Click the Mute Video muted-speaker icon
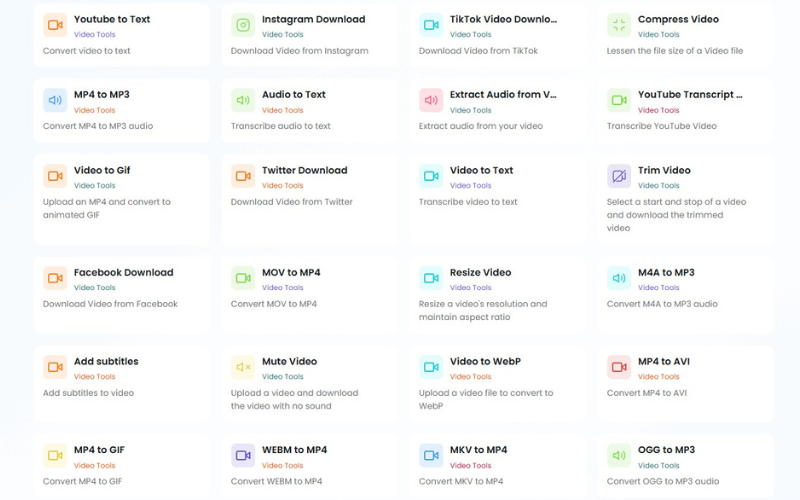 [243, 367]
